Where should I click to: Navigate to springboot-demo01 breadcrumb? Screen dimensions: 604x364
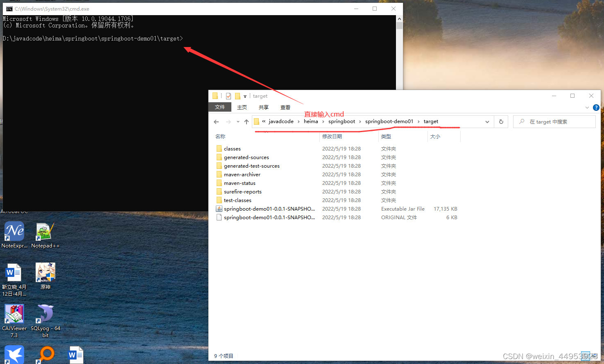click(389, 121)
